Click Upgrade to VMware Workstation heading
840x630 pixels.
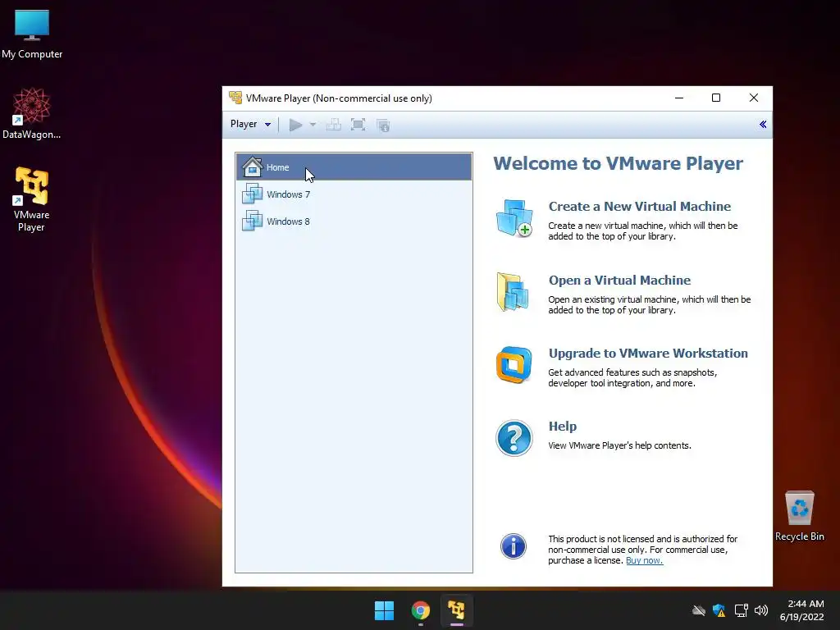click(648, 353)
